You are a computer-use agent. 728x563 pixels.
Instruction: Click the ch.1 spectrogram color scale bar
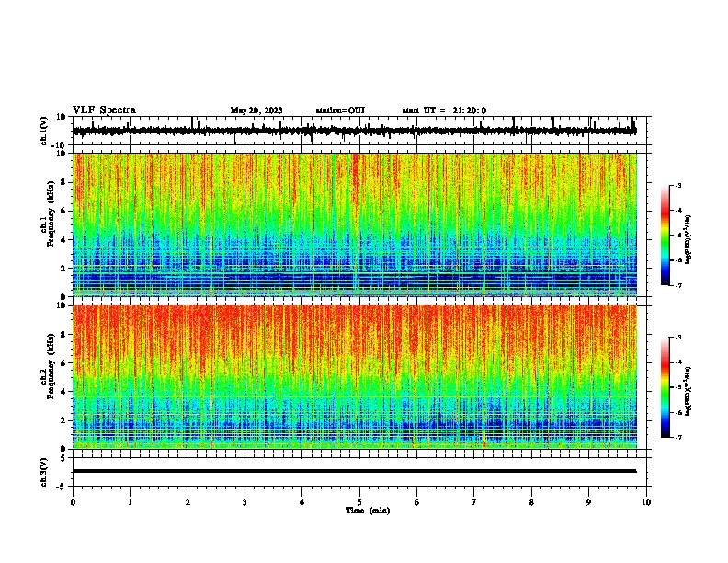(x=665, y=236)
